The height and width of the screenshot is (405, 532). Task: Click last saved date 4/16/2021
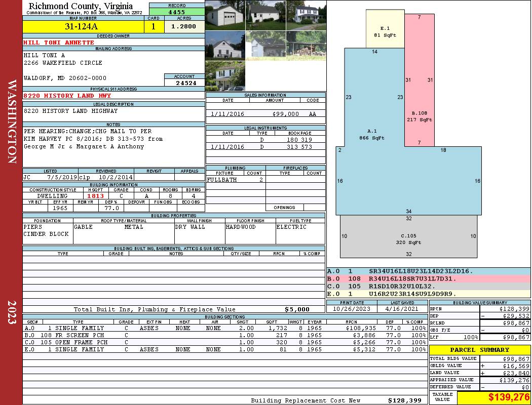click(x=402, y=309)
